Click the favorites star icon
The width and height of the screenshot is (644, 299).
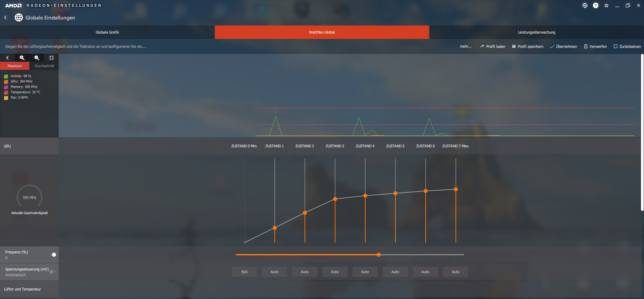click(606, 5)
